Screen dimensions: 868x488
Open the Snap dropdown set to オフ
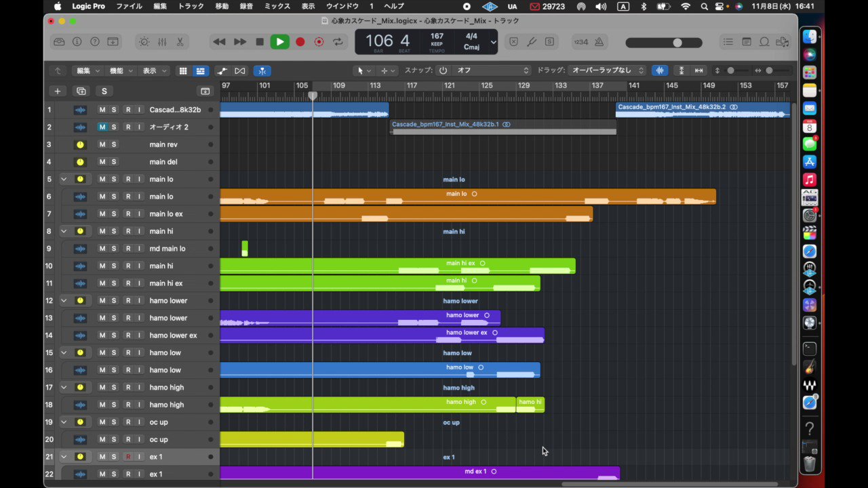491,70
